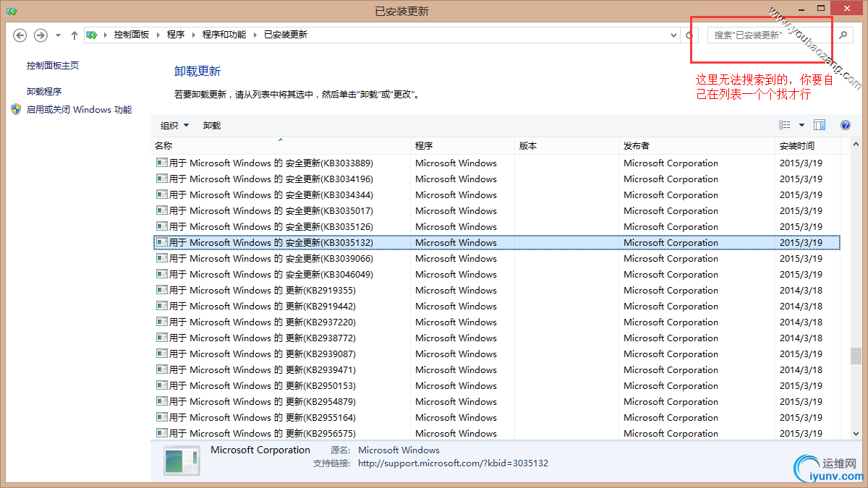Select the update KB2955164 row
Viewport: 868px width, 488px height.
pyautogui.click(x=497, y=417)
